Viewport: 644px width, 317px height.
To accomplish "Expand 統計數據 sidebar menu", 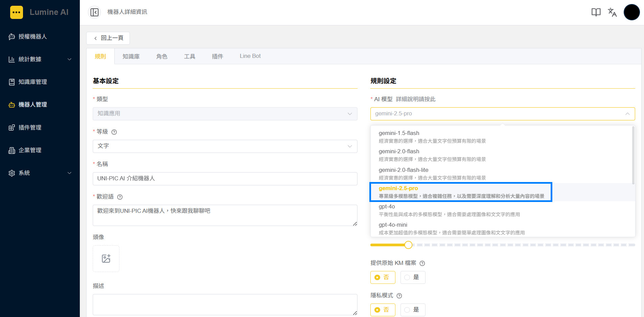I will click(40, 59).
